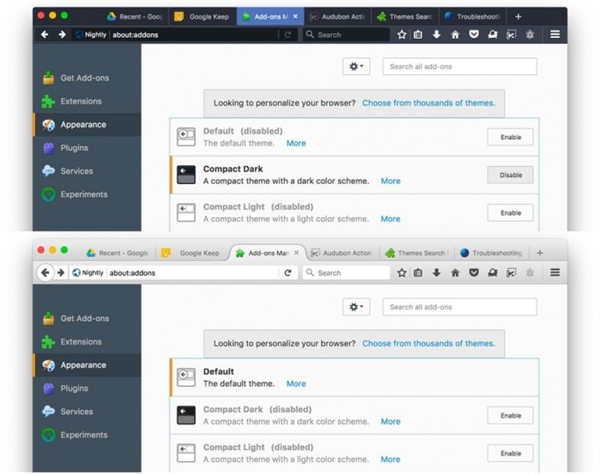Open the hamburger menu in the dark window
600x474 pixels.
click(x=555, y=34)
